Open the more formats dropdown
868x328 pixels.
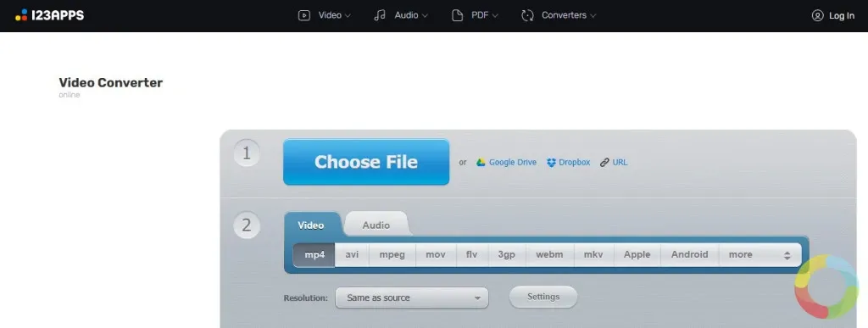point(759,254)
